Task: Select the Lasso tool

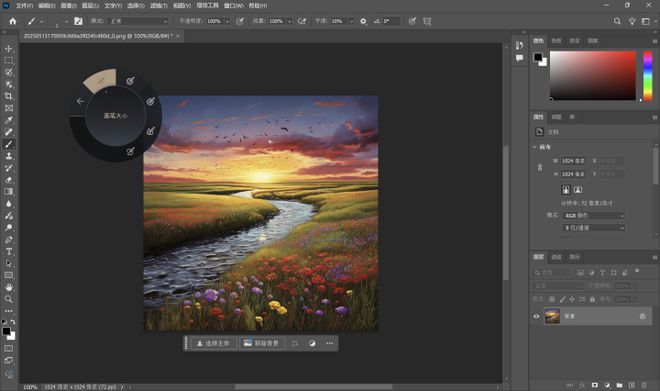Action: pos(8,72)
